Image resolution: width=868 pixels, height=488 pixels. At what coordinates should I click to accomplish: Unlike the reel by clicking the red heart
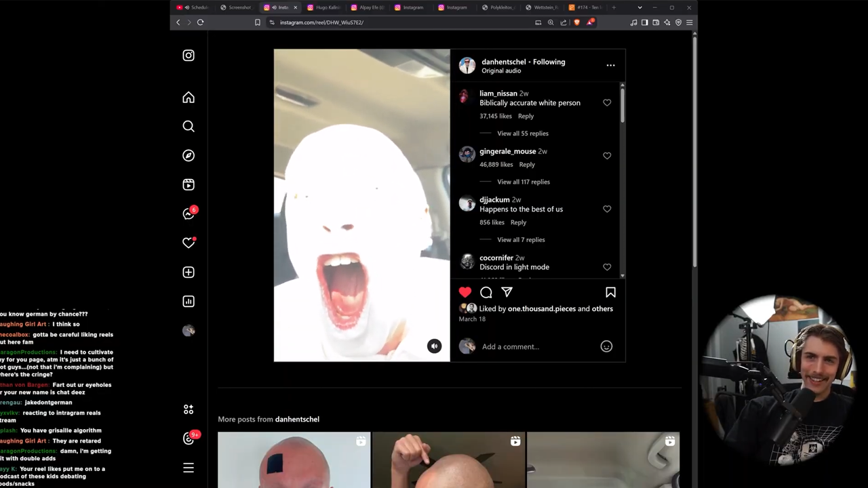coord(465,292)
